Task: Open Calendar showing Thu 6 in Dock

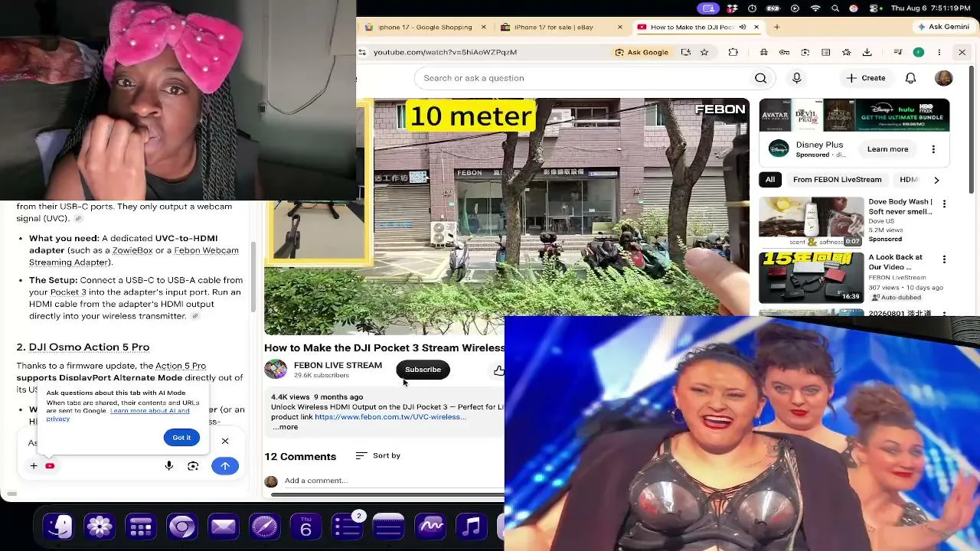Action: pyautogui.click(x=305, y=527)
